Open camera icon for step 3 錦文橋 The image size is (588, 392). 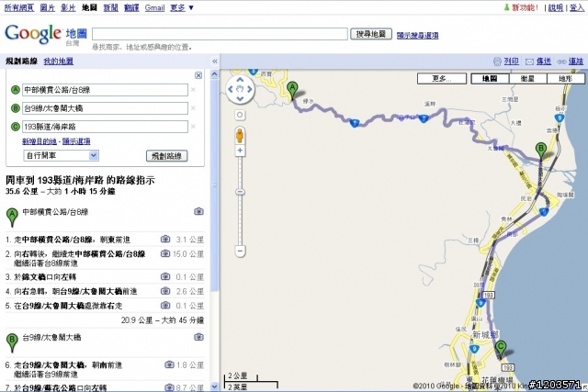[165, 276]
